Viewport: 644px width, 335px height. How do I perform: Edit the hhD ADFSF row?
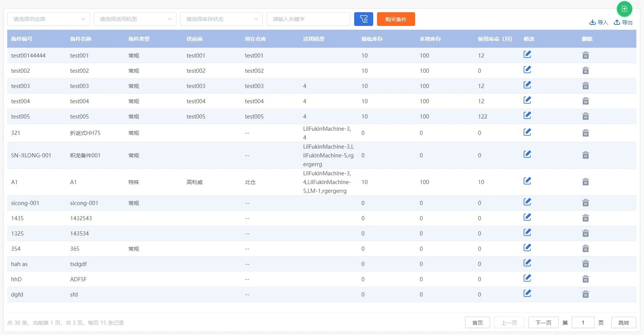pos(527,278)
